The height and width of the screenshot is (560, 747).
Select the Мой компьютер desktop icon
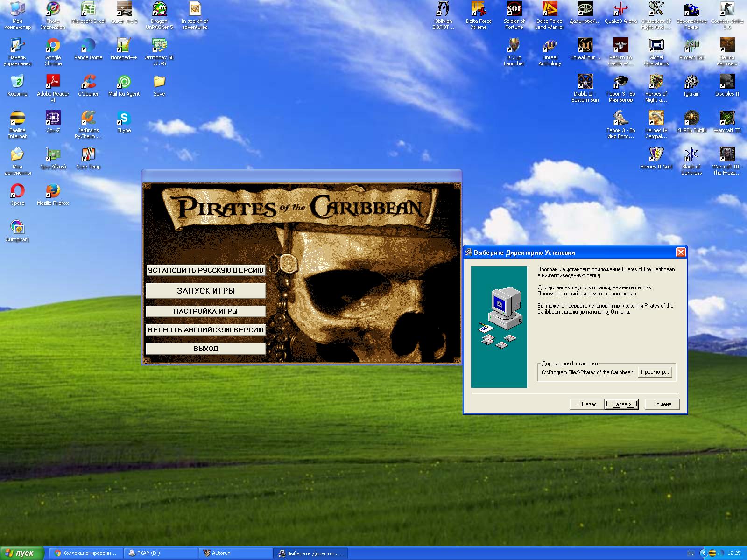point(17,15)
